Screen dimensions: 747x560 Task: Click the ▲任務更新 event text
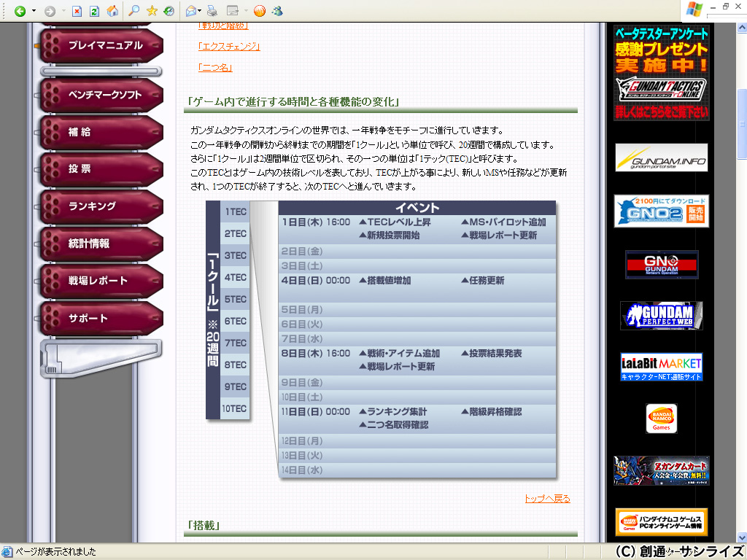(483, 281)
